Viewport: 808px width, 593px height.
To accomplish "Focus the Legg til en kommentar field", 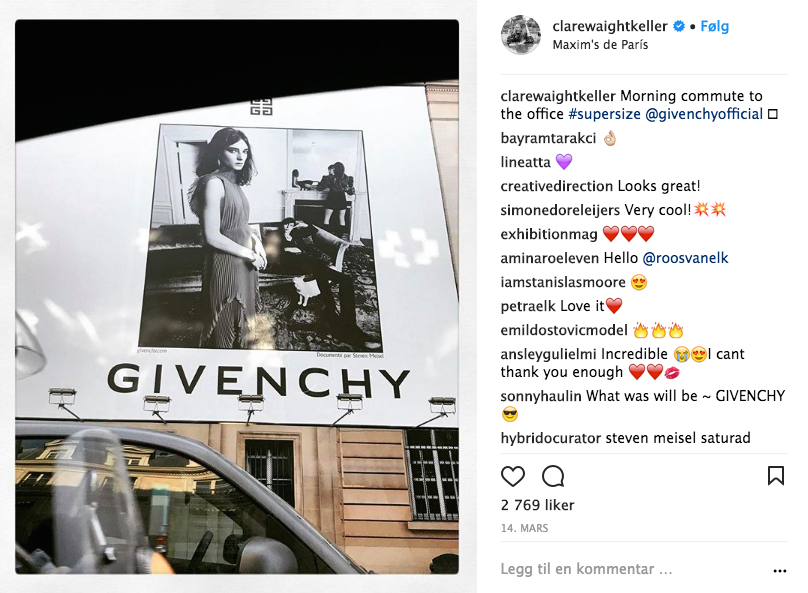I will (x=634, y=569).
